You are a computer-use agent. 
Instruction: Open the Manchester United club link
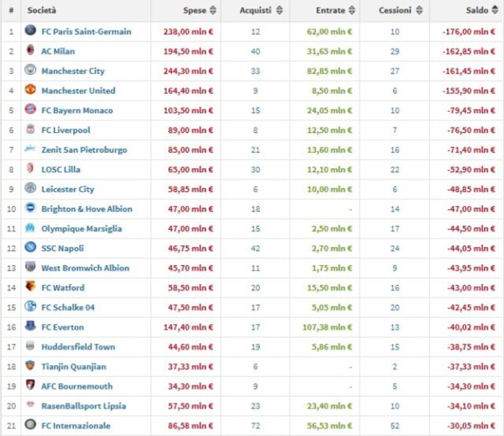click(x=78, y=91)
